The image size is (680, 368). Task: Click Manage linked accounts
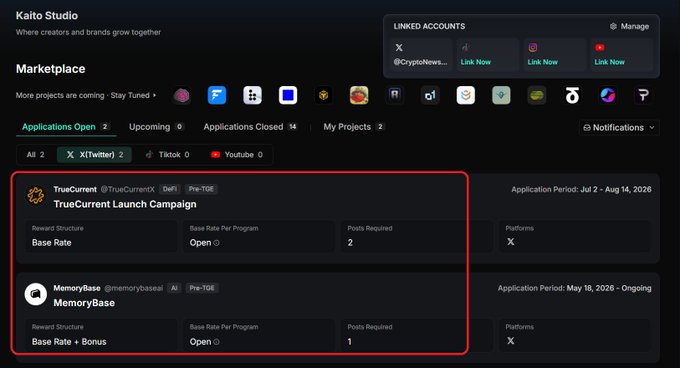(629, 26)
